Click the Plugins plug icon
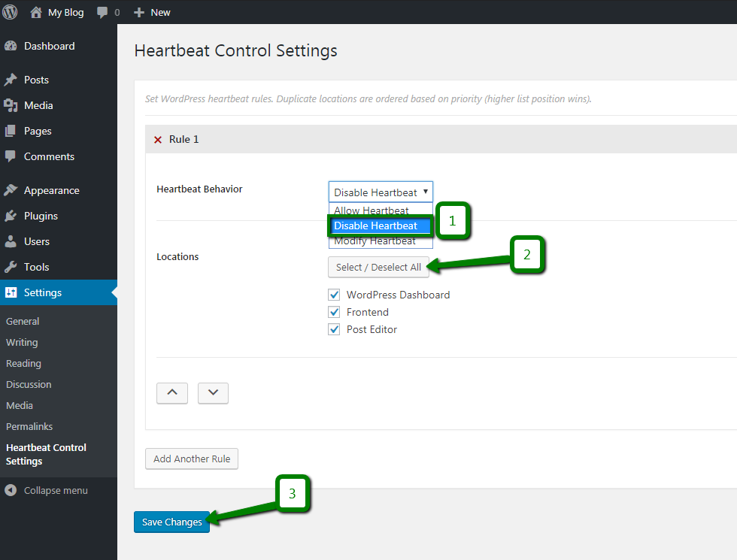This screenshot has width=737, height=560. pyautogui.click(x=11, y=216)
